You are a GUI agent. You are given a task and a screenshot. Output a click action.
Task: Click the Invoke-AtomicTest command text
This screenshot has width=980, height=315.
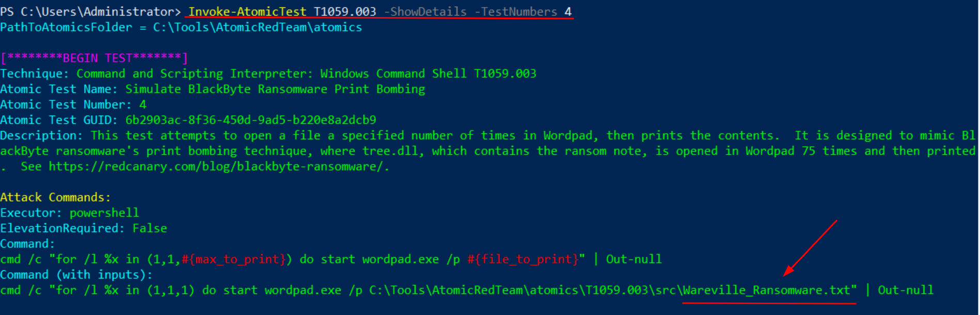click(x=247, y=11)
